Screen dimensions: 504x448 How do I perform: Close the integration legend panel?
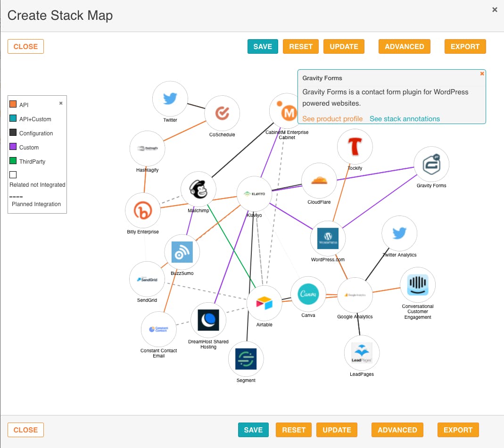coord(61,103)
